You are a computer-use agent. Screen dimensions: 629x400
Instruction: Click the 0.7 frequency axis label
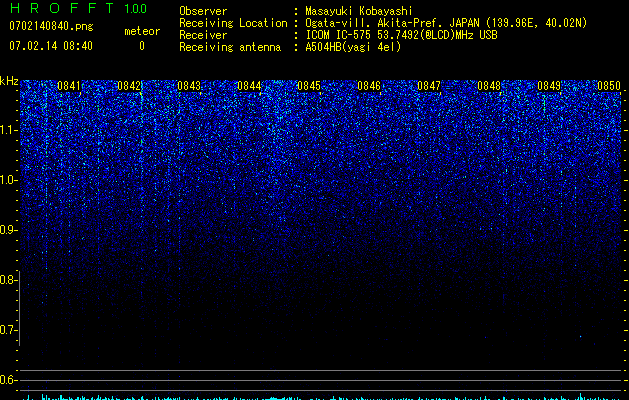point(8,330)
